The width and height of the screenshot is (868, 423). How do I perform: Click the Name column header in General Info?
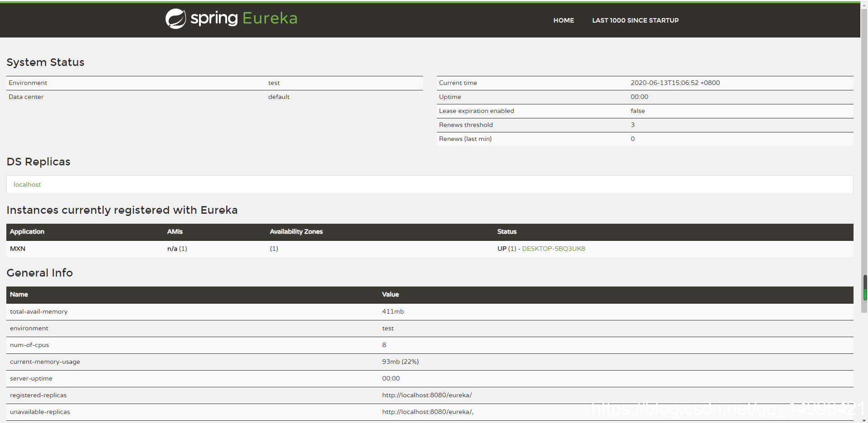tap(19, 294)
